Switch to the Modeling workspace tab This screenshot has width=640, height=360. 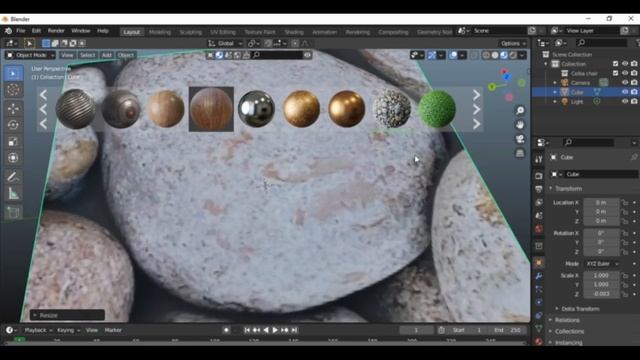point(160,32)
